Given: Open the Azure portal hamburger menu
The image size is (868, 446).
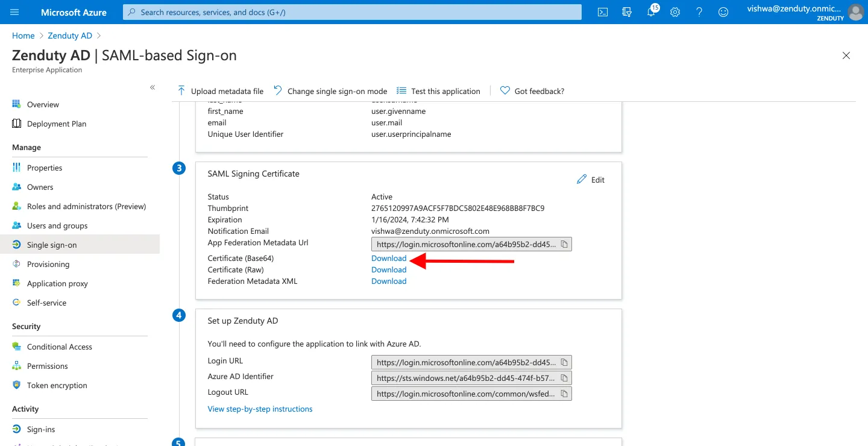Looking at the screenshot, I should coord(15,12).
